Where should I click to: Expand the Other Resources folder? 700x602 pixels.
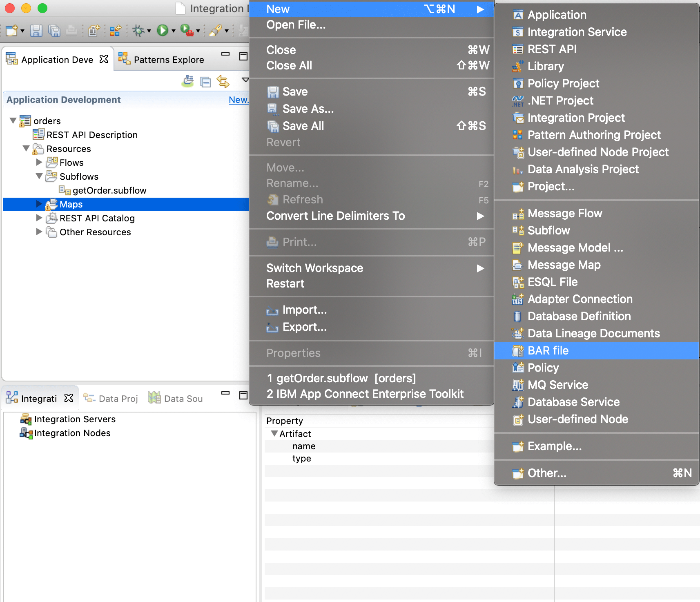click(x=39, y=232)
